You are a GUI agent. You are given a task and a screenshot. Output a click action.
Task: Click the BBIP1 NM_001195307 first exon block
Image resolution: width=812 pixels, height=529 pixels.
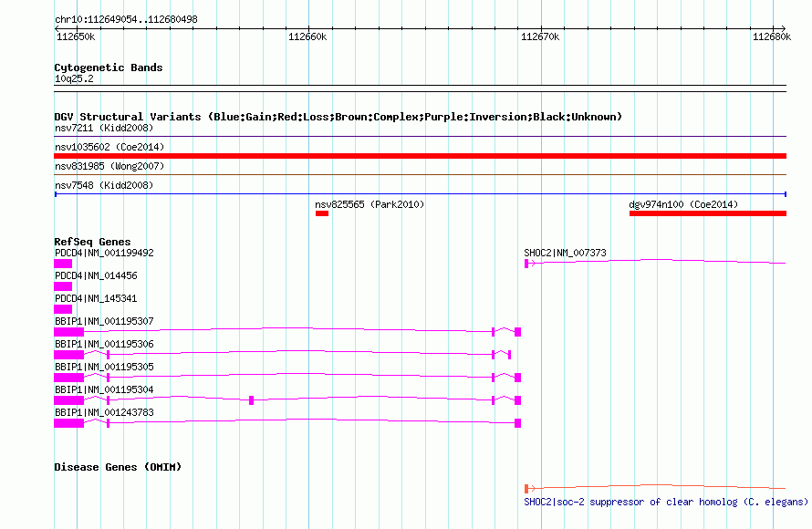(x=68, y=332)
